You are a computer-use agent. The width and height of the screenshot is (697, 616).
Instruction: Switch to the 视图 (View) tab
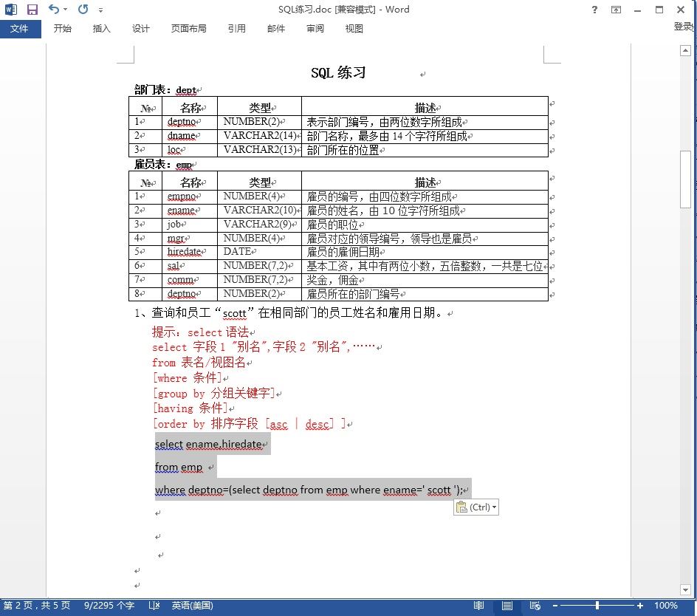[354, 29]
